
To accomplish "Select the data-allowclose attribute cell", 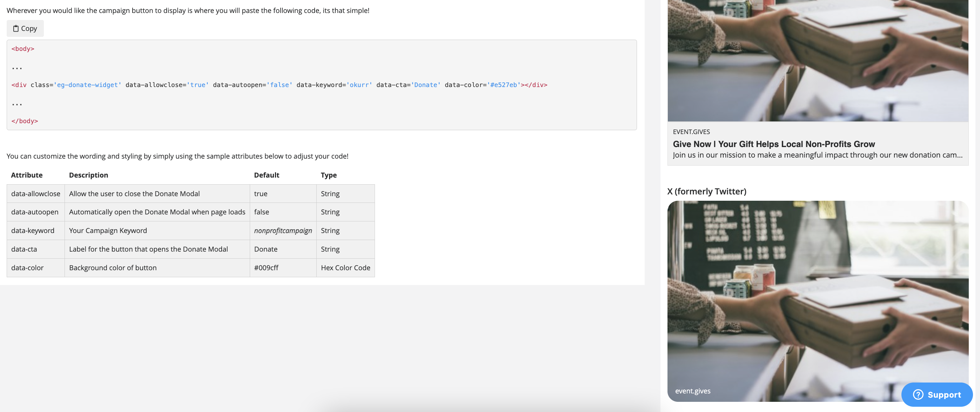I will [36, 193].
